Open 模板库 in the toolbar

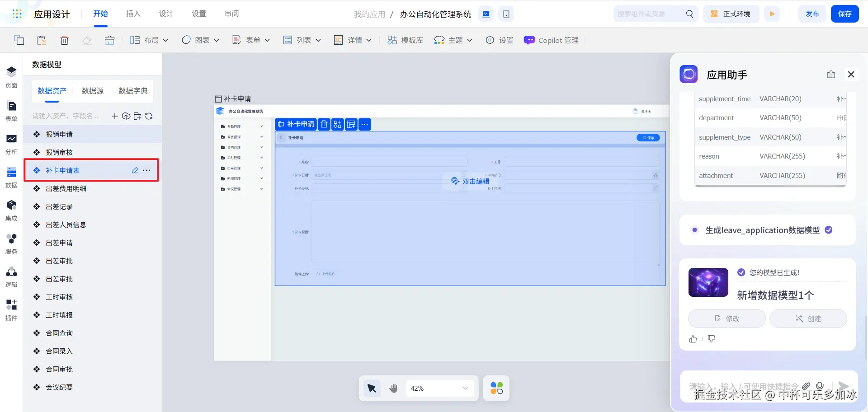pyautogui.click(x=405, y=40)
